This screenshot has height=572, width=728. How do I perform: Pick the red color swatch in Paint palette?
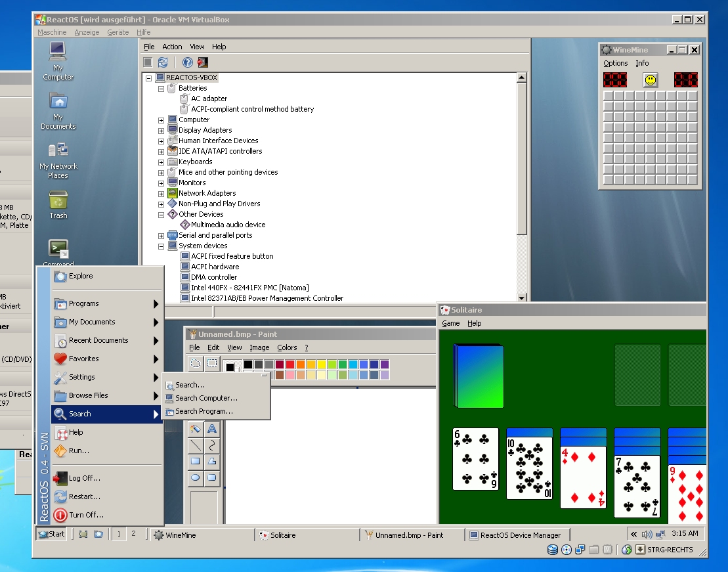[x=289, y=364]
